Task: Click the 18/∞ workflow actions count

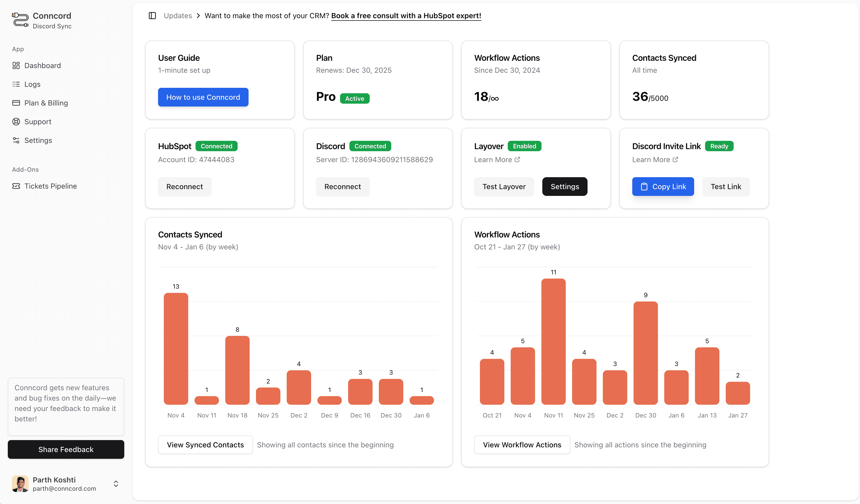Action: (x=486, y=97)
